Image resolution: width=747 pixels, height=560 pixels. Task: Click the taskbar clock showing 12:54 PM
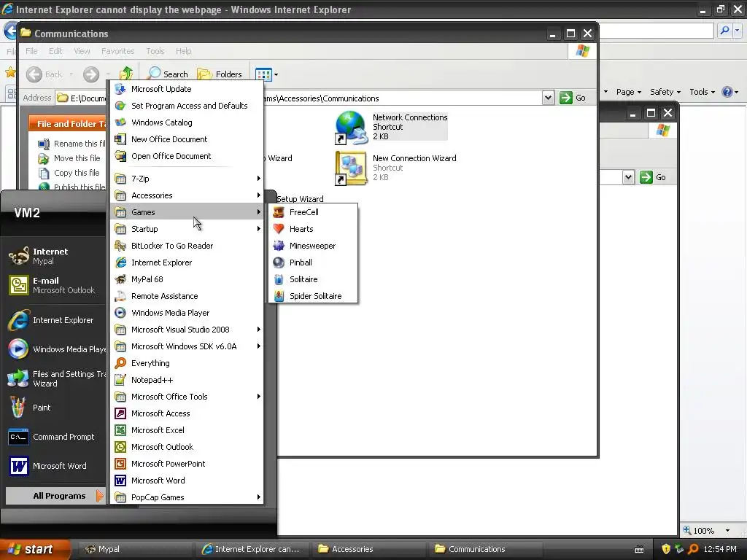pyautogui.click(x=720, y=549)
